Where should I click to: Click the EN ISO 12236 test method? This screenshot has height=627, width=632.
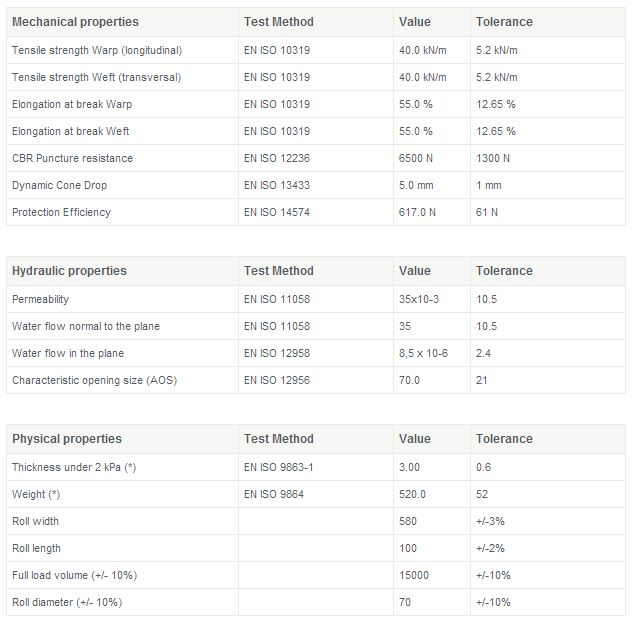pyautogui.click(x=277, y=158)
